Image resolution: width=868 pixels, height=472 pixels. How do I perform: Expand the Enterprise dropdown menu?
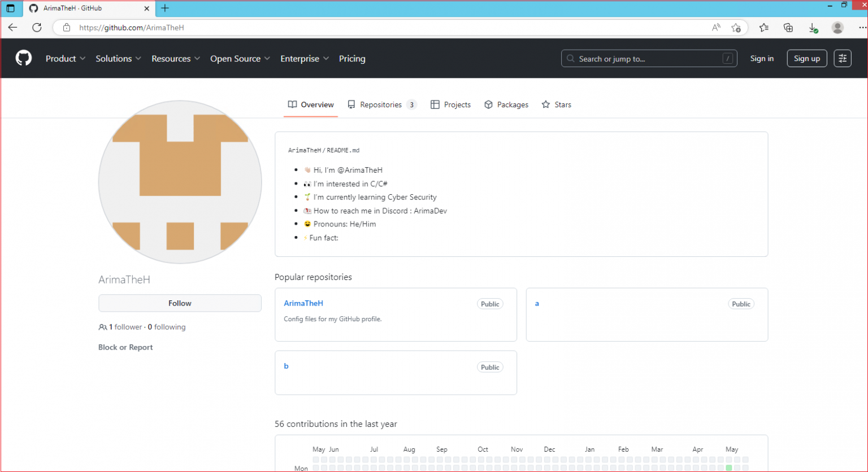(x=305, y=58)
